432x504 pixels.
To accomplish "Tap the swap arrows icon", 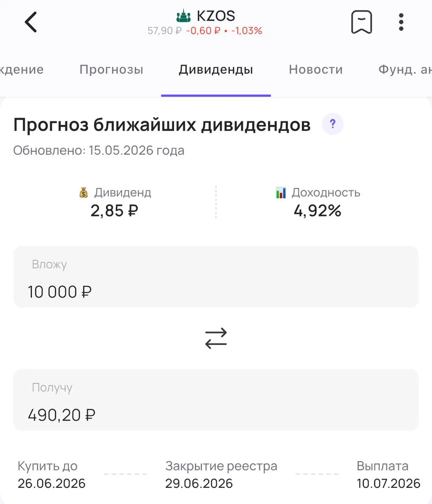I will (x=216, y=338).
